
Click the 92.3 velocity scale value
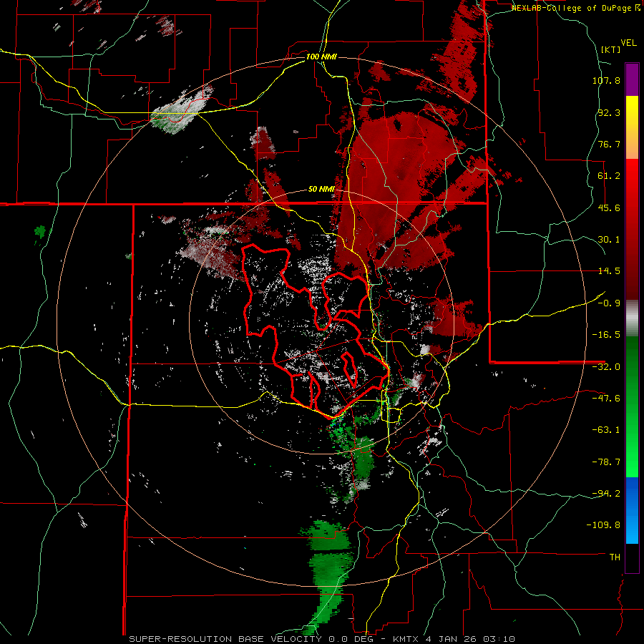609,112
